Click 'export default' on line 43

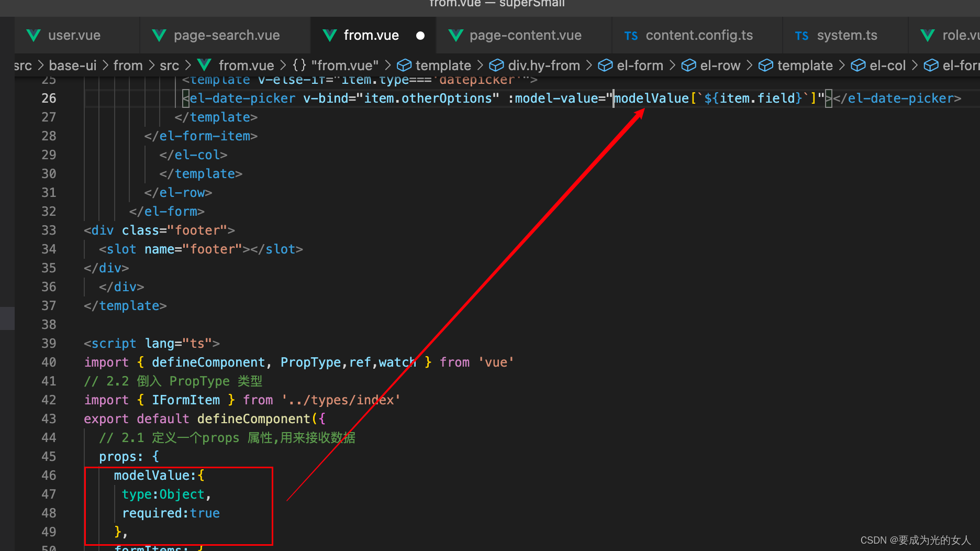pos(137,419)
